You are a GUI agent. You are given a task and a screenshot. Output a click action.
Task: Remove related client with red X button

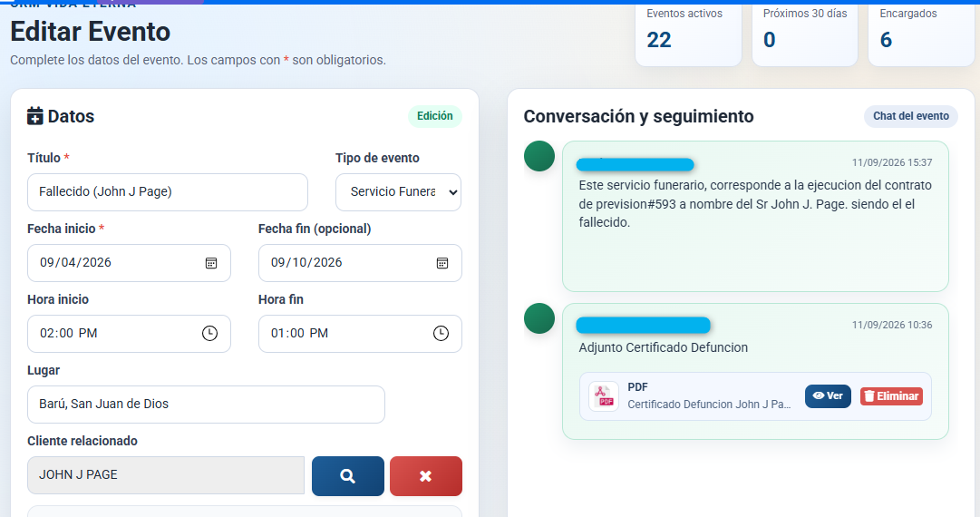(425, 476)
